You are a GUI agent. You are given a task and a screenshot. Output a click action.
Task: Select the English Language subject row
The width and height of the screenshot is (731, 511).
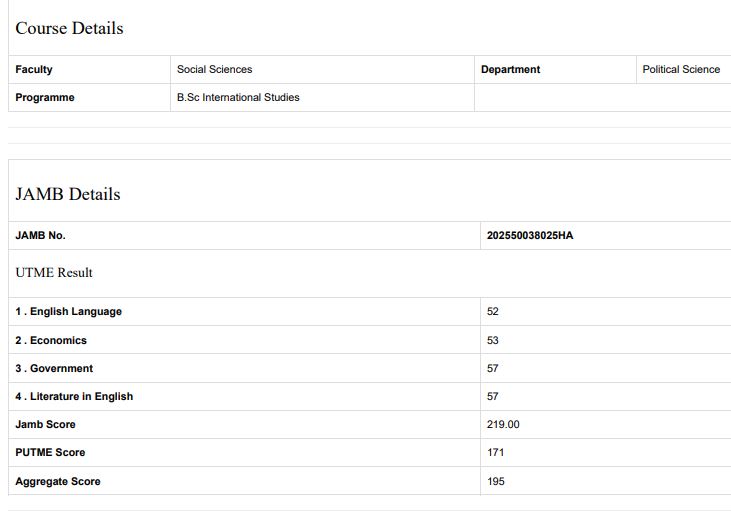coord(68,312)
